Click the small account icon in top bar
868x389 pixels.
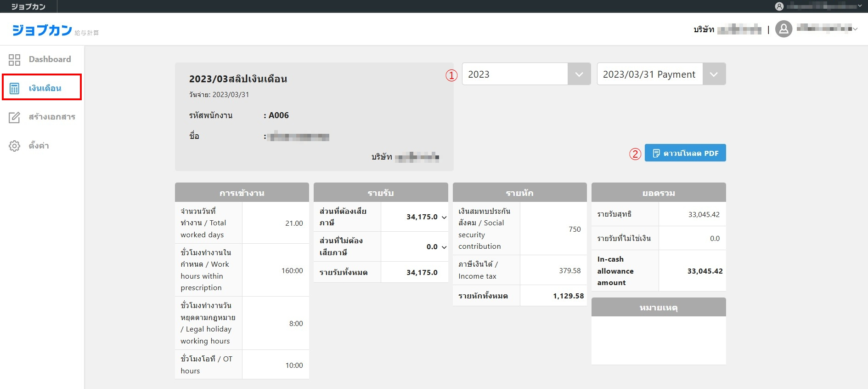tap(779, 6)
